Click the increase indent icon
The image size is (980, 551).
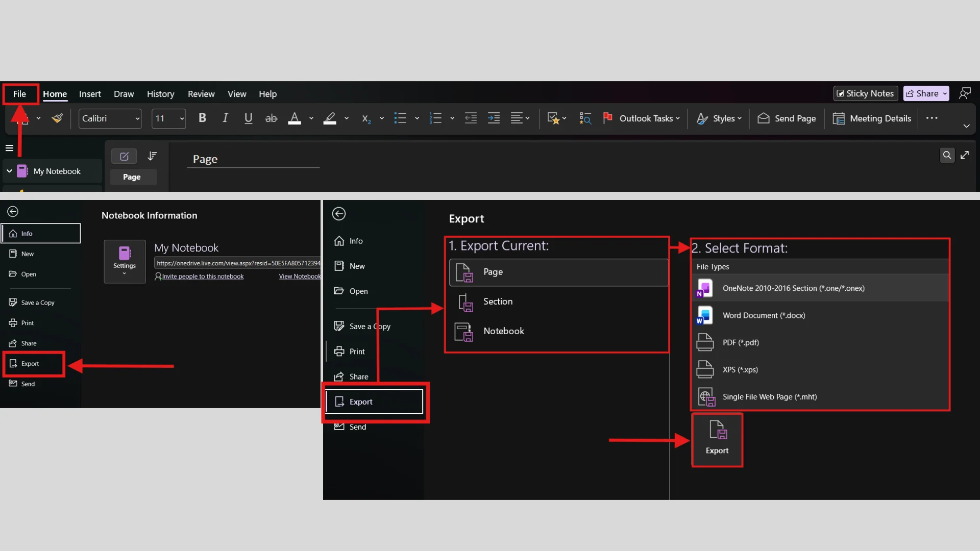[x=494, y=118]
